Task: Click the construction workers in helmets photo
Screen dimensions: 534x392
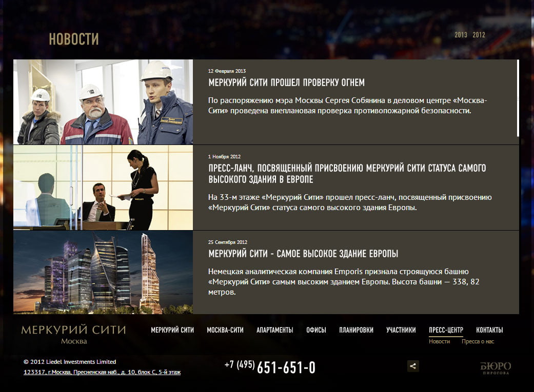Action: coord(103,102)
